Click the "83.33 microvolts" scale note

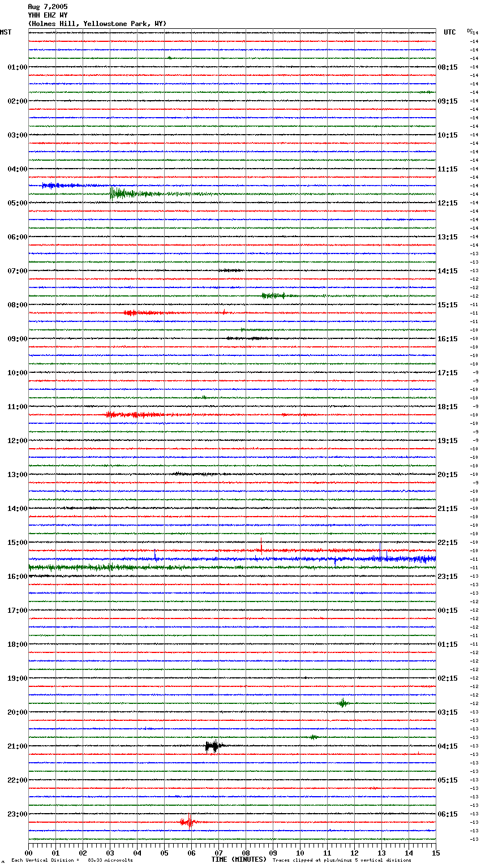click(x=110, y=861)
